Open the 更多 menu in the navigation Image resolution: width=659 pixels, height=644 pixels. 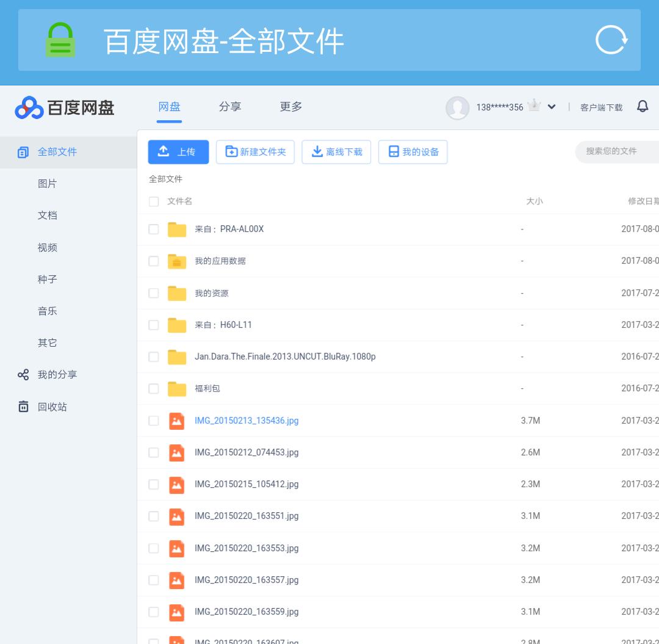290,106
